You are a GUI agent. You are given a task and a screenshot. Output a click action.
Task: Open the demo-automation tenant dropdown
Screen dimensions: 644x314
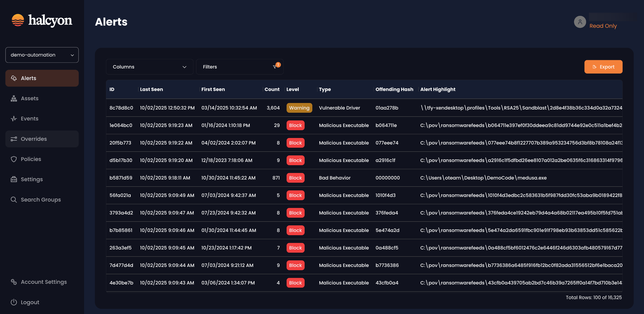coord(42,55)
